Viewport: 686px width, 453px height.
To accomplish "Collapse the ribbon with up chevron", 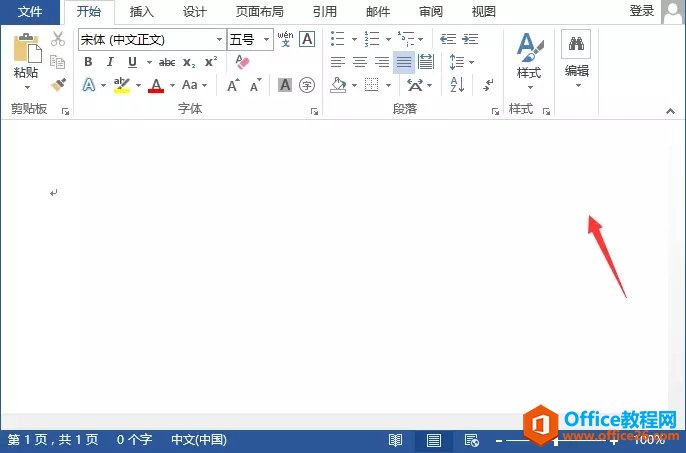I will click(670, 112).
